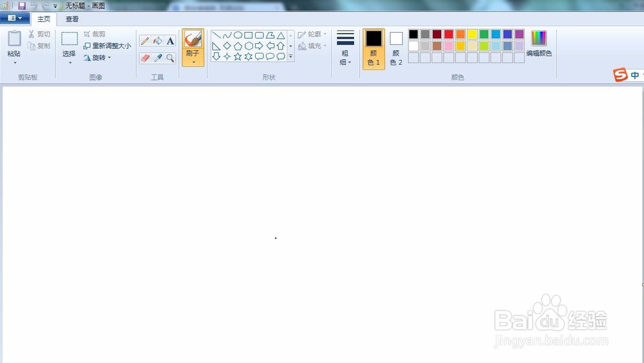Select the Text tool (A)
Viewport: 644px width, 363px height.
[170, 41]
